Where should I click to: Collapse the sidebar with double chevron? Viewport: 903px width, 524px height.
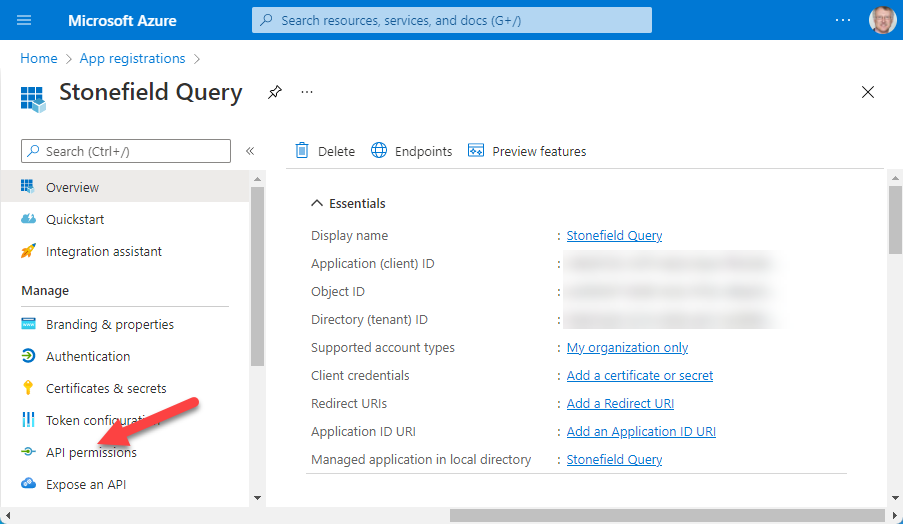coord(250,151)
